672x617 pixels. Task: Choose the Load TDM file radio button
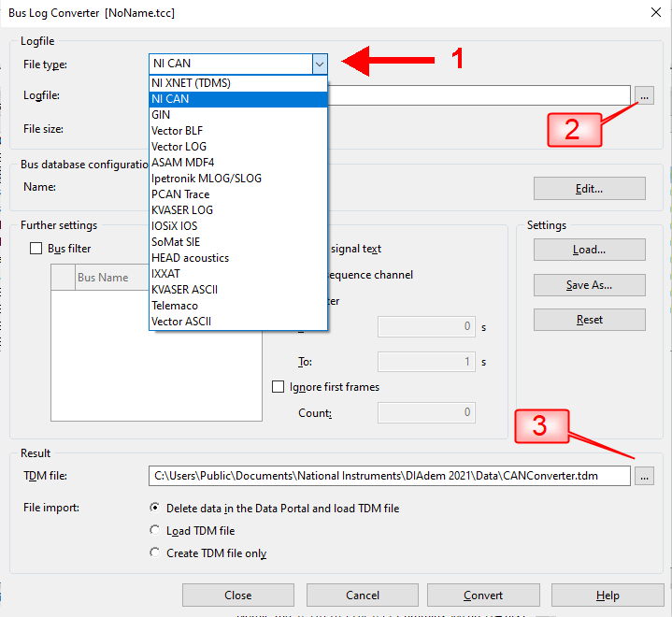pos(155,531)
